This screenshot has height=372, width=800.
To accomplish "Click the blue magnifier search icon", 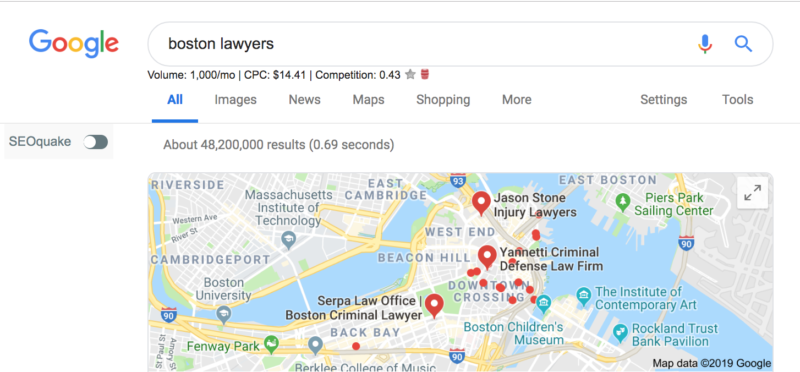I will click(743, 44).
